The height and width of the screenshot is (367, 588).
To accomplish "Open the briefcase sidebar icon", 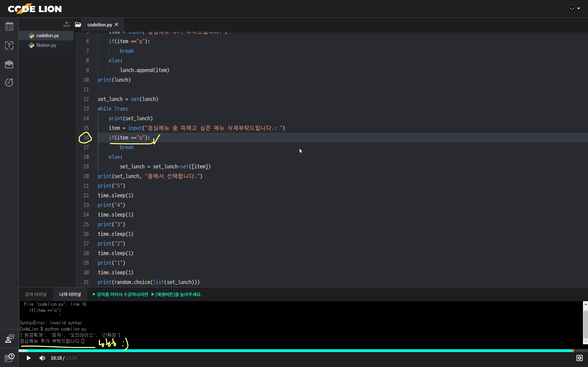I will pyautogui.click(x=9, y=64).
